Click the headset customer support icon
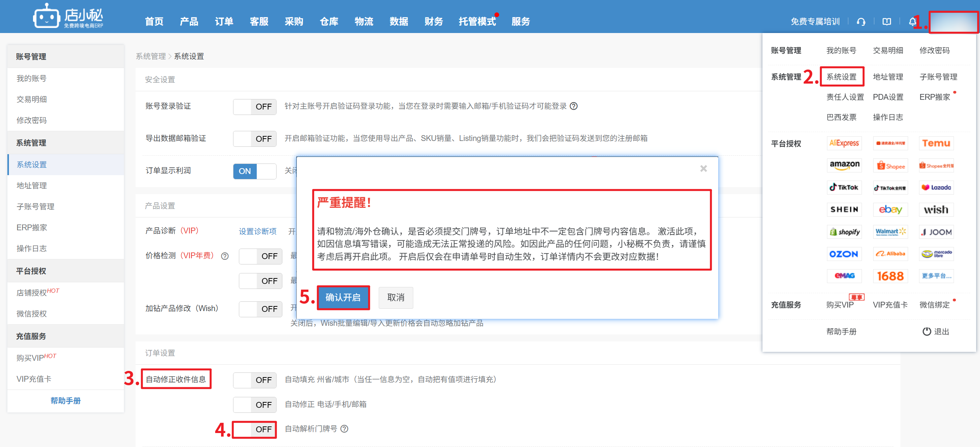Viewport: 980px width, 447px height. 861,22
